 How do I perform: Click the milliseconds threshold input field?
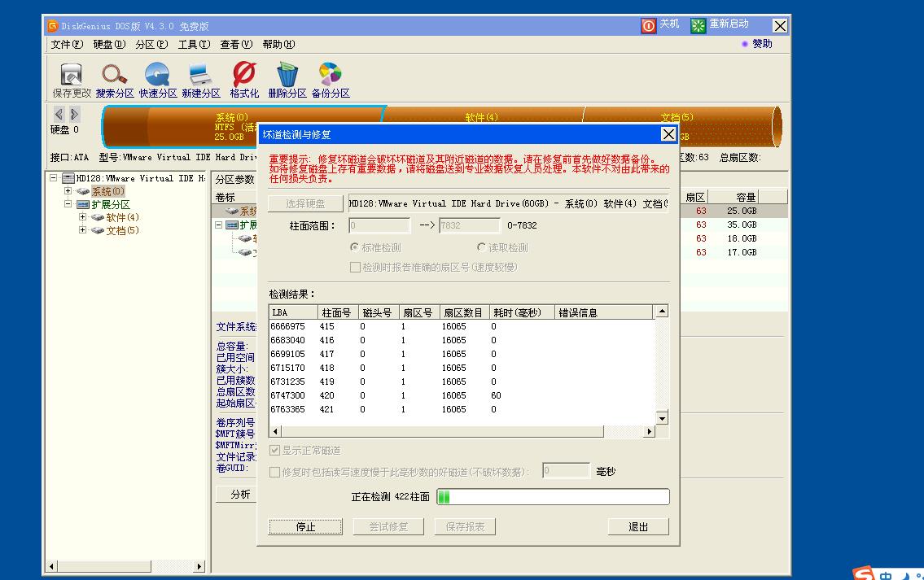[x=566, y=471]
